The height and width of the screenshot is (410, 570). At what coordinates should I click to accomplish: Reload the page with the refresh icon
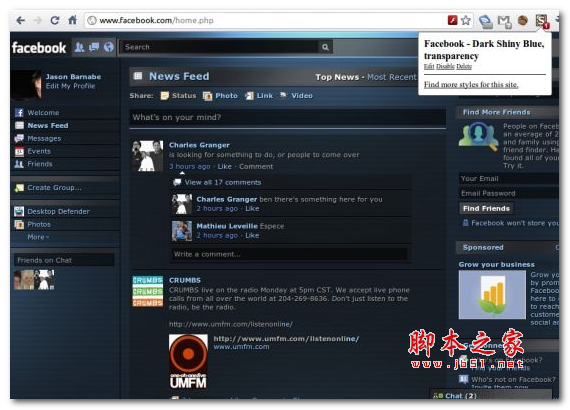pos(55,20)
